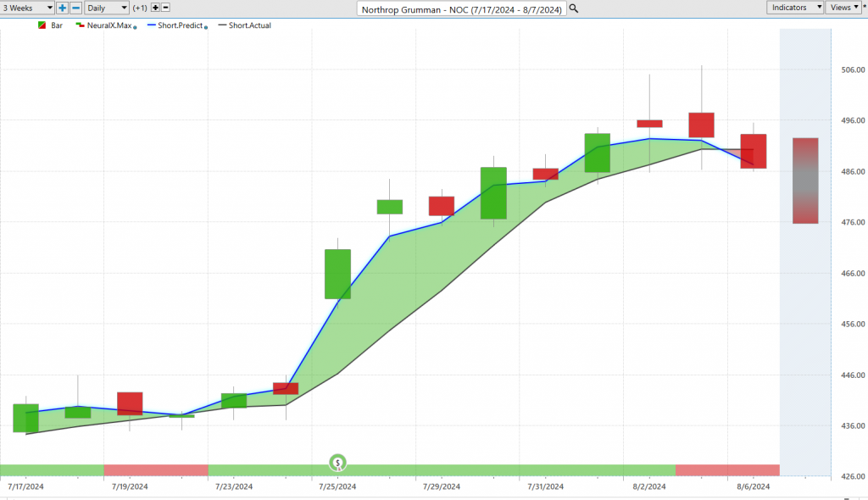Click the black minus forecast decrement button
Image resolution: width=868 pixels, height=500 pixels.
[x=165, y=8]
